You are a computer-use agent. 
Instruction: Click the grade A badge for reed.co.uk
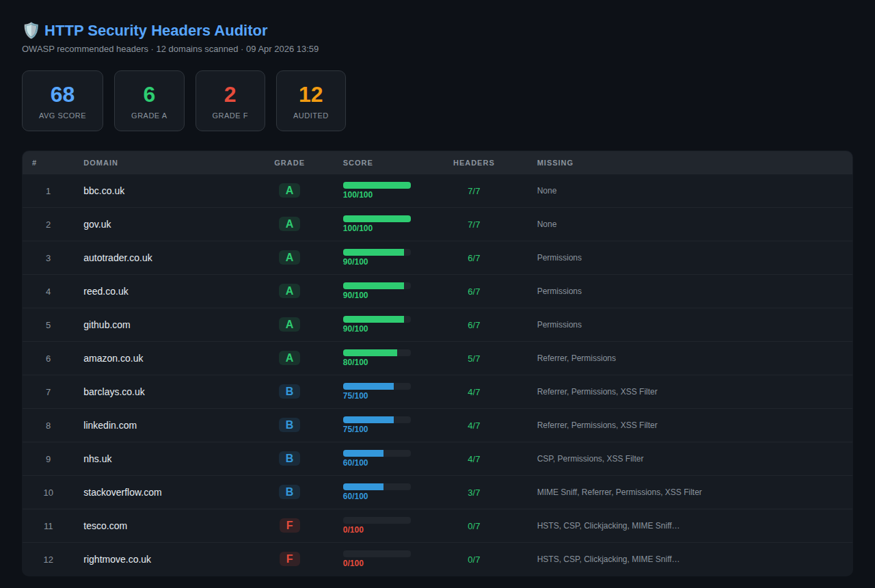pos(289,291)
